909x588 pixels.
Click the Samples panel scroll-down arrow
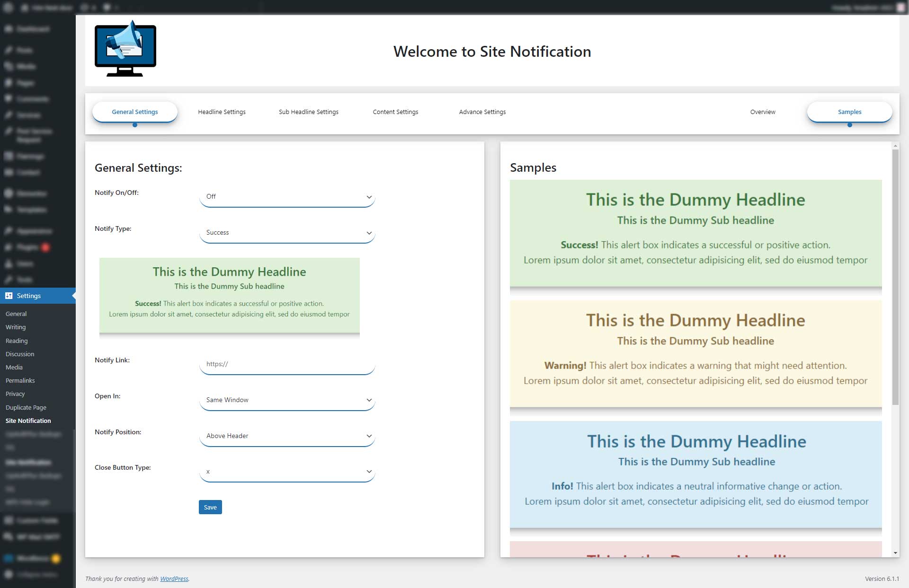(895, 553)
